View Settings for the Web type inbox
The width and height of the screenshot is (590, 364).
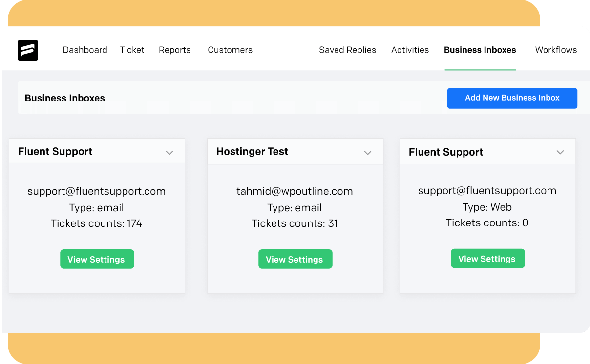487,259
